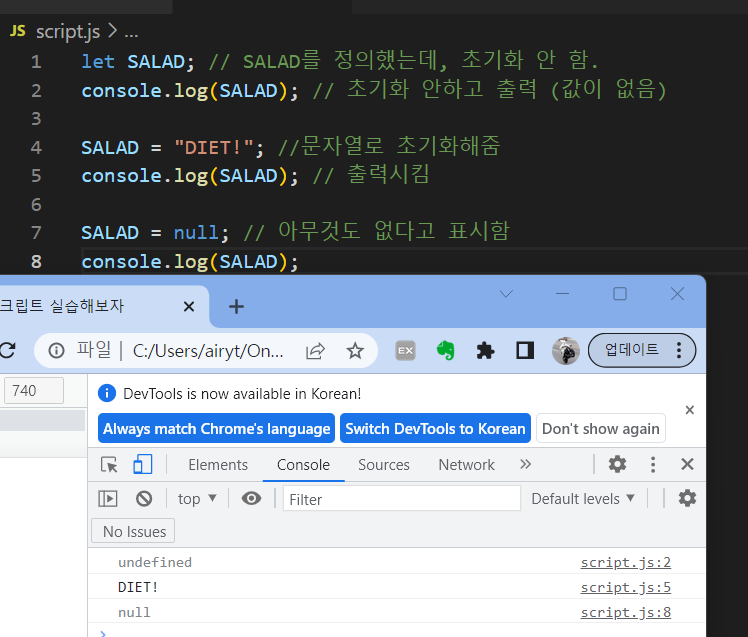
Task: Close the DevTools panel
Action: point(687,464)
